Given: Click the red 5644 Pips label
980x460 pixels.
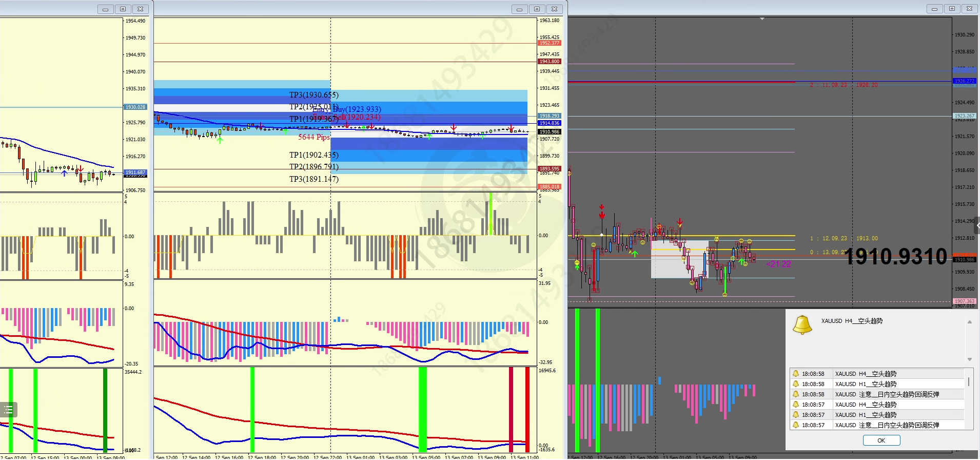Looking at the screenshot, I should (x=314, y=137).
